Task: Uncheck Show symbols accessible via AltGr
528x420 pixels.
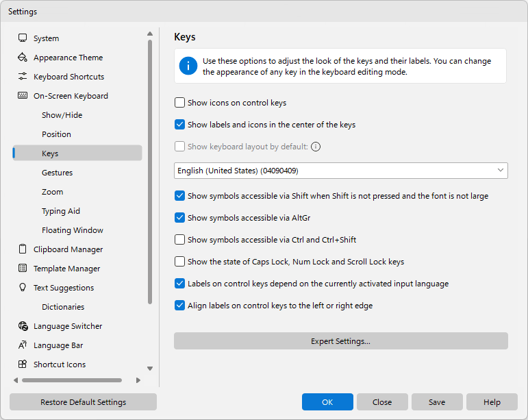Action: (x=180, y=218)
